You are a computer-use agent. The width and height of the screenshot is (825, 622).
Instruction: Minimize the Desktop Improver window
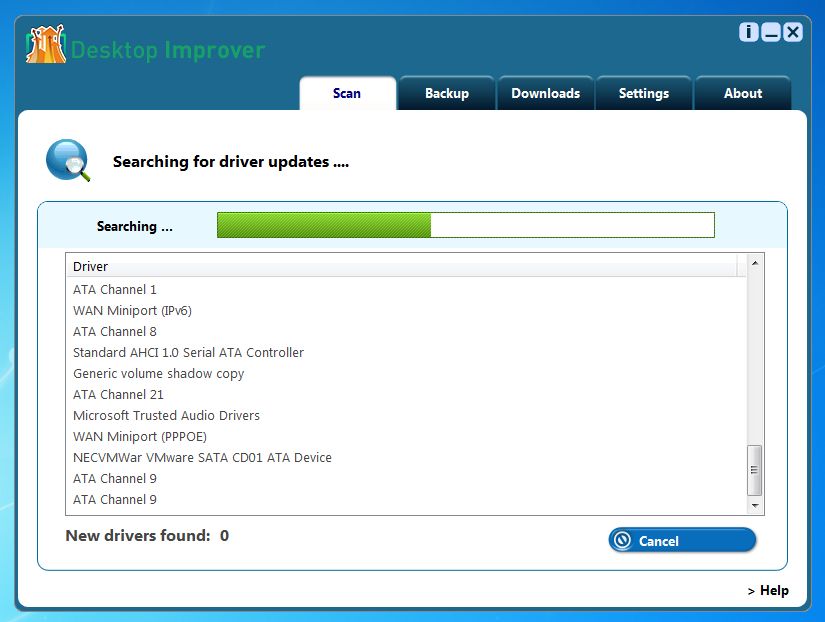[770, 32]
